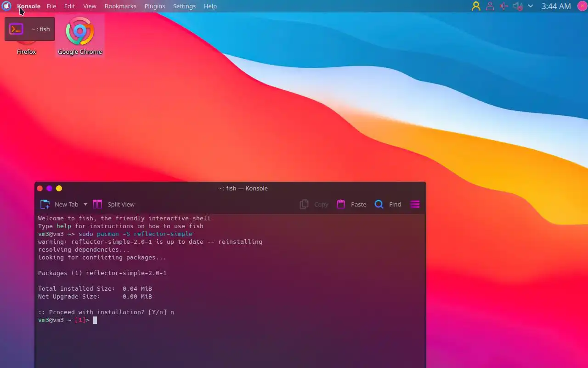Image resolution: width=588 pixels, height=368 pixels.
Task: Click 'Type help for instructions' line
Action: point(121,226)
